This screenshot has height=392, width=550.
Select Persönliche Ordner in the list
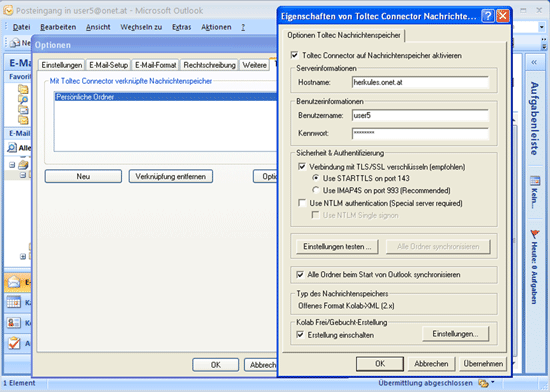click(166, 97)
